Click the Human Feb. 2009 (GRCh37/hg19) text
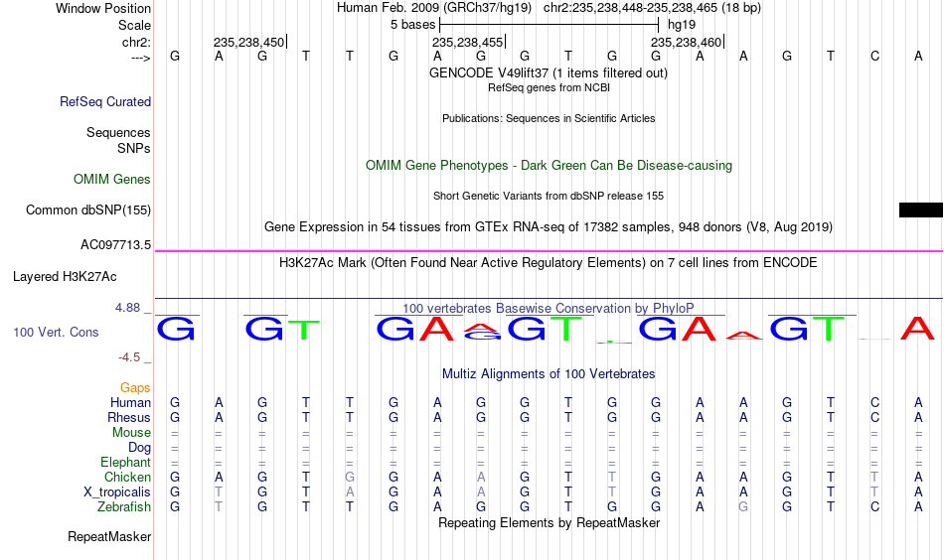This screenshot has width=944, height=560. (434, 8)
